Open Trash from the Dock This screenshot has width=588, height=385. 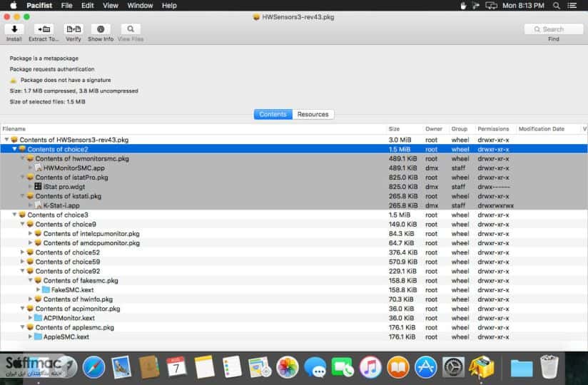pyautogui.click(x=549, y=367)
